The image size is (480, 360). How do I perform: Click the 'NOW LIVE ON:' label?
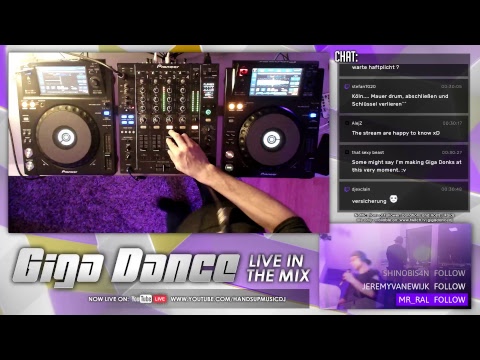point(108,299)
